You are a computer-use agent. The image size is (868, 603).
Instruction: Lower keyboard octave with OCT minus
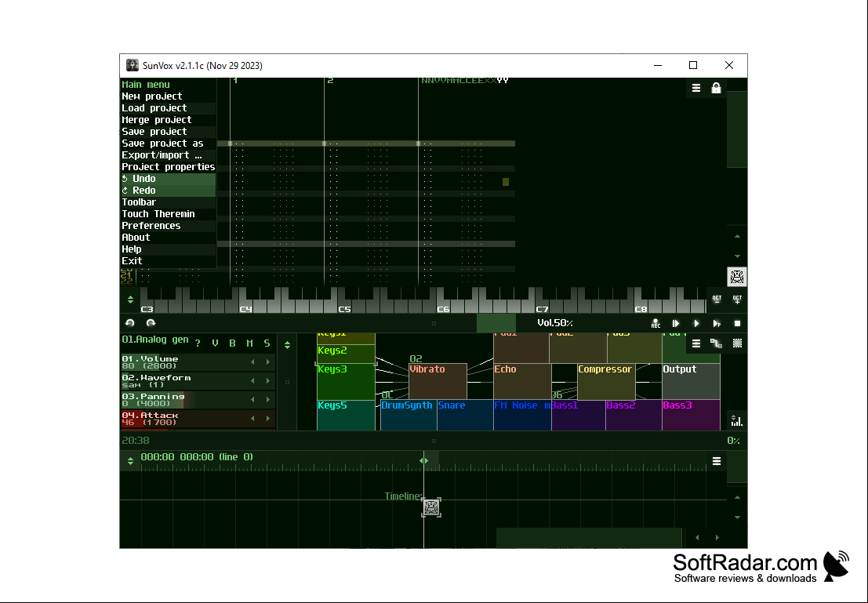tap(717, 300)
